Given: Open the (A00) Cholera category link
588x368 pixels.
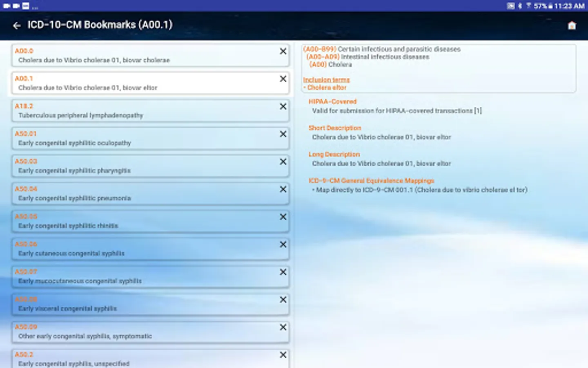Looking at the screenshot, I should pos(318,65).
